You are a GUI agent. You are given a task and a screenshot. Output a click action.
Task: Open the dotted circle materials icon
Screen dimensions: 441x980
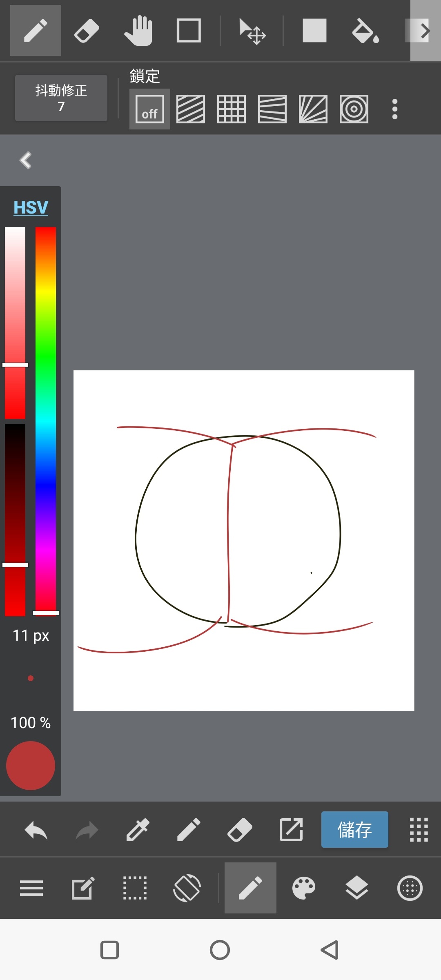pos(410,888)
